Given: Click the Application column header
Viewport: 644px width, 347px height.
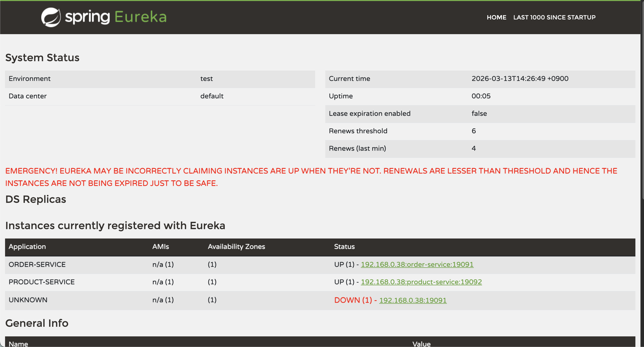Looking at the screenshot, I should 27,247.
